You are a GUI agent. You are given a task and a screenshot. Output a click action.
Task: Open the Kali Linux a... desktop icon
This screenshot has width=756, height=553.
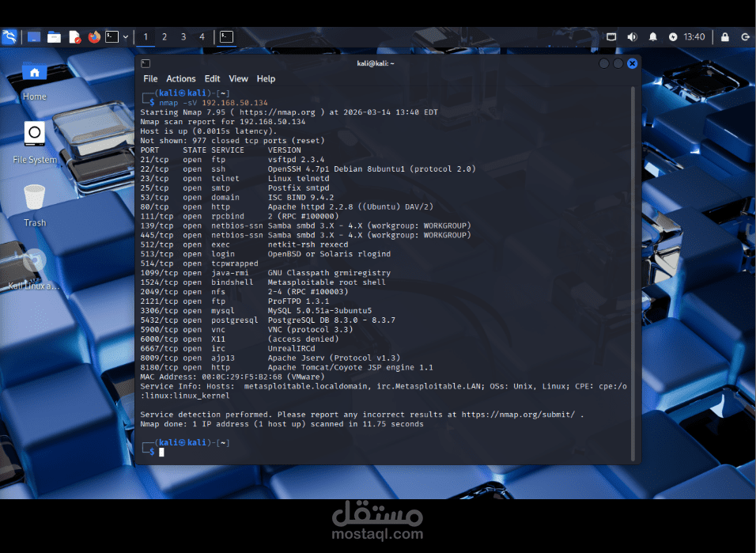pyautogui.click(x=34, y=271)
